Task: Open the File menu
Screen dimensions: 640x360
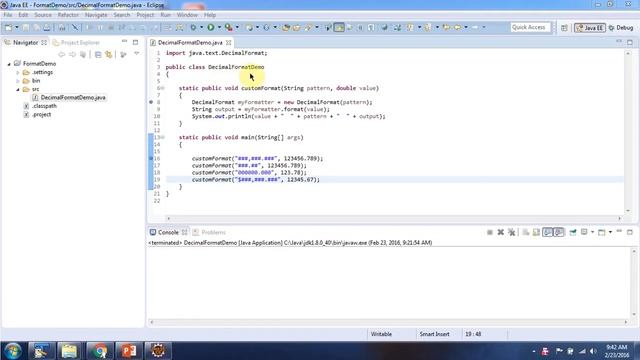Action: click(8, 15)
